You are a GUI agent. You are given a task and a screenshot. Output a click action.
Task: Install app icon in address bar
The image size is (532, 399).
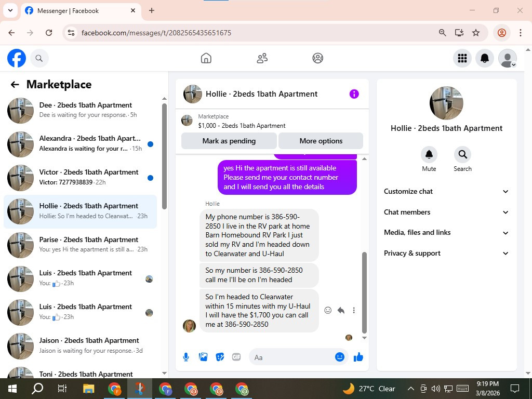(x=459, y=33)
